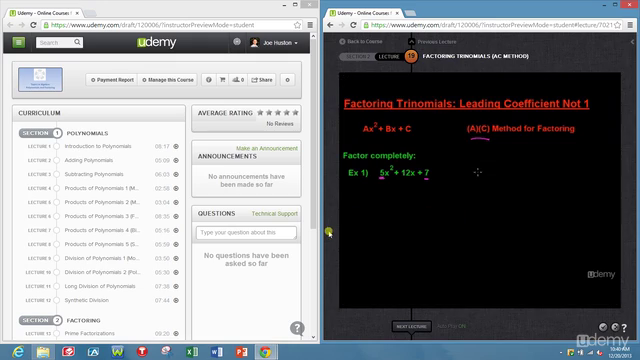Switch to the Udemy tab in right Chrome window
Image resolution: width=640 pixels, height=360 pixels.
[x=364, y=13]
